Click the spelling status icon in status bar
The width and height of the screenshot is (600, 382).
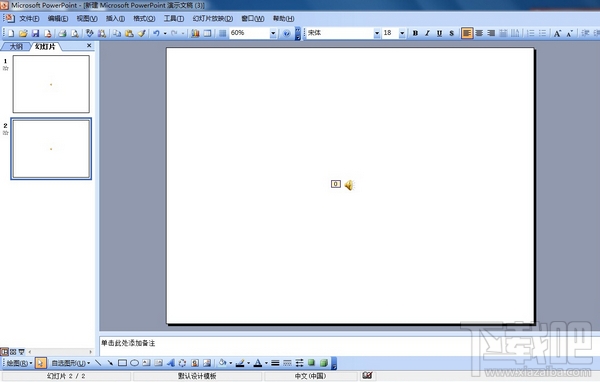367,375
